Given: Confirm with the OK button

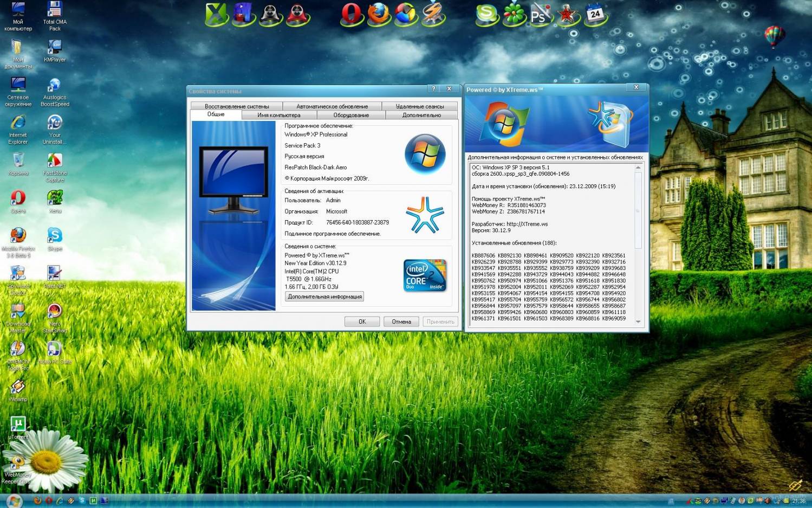Looking at the screenshot, I should tap(362, 321).
